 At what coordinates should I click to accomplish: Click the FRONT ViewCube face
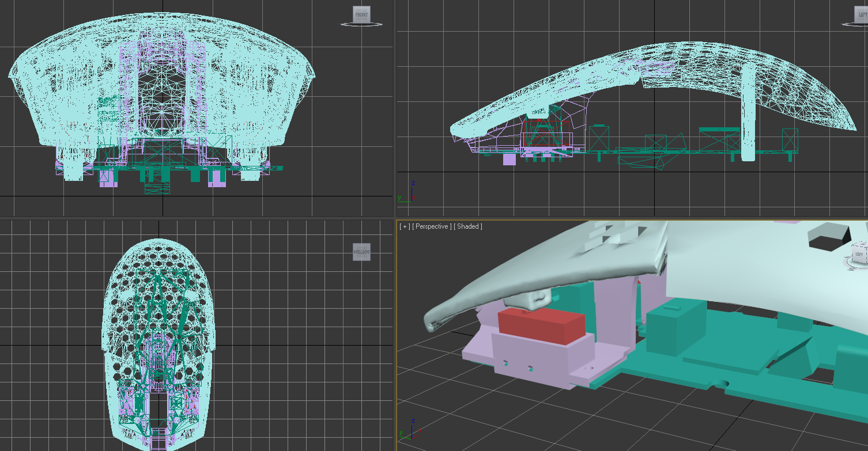click(361, 14)
